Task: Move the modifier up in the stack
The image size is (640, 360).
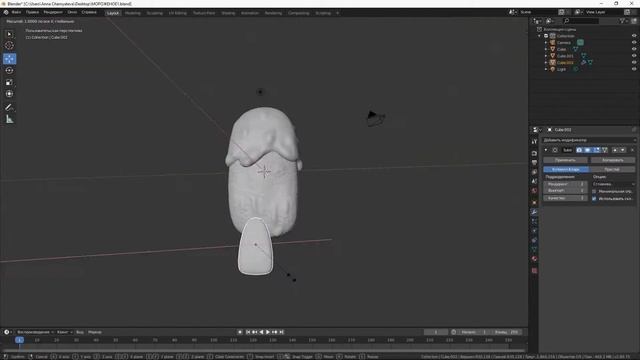Action: point(615,150)
